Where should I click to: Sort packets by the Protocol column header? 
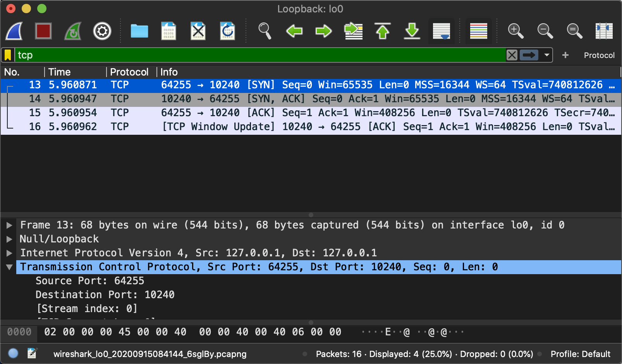point(129,72)
